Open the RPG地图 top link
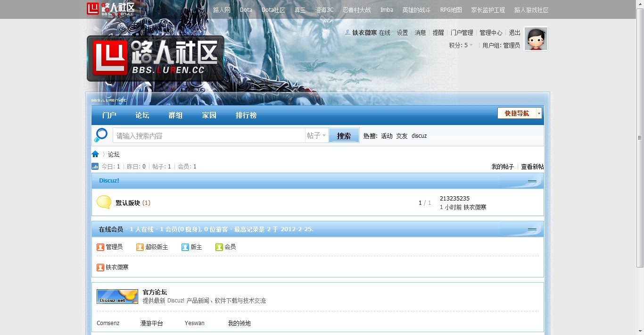 coord(451,10)
